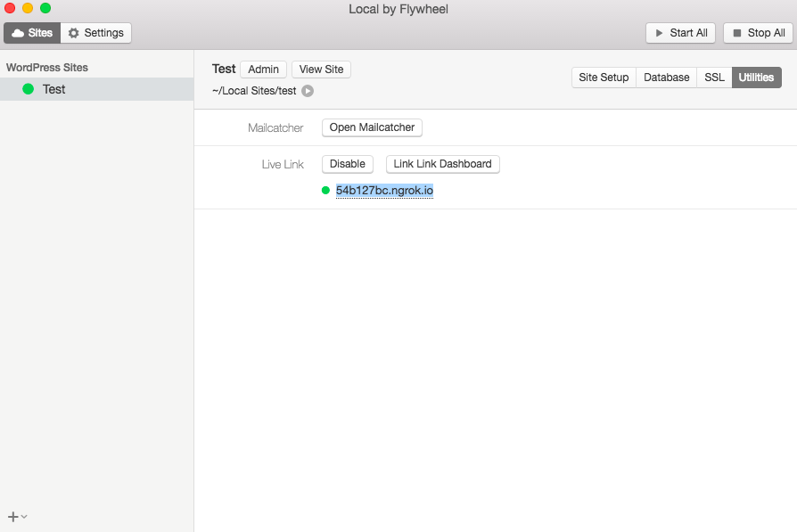Click the Test site title in header

click(x=224, y=70)
